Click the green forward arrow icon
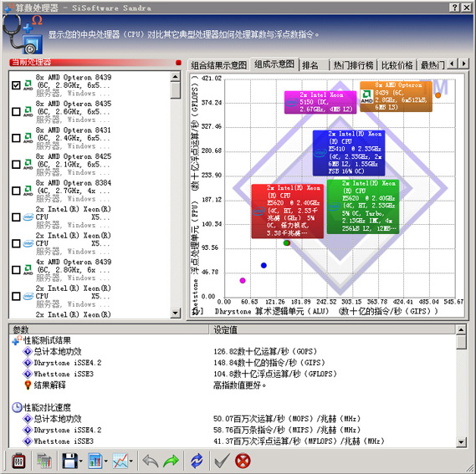 click(x=171, y=461)
